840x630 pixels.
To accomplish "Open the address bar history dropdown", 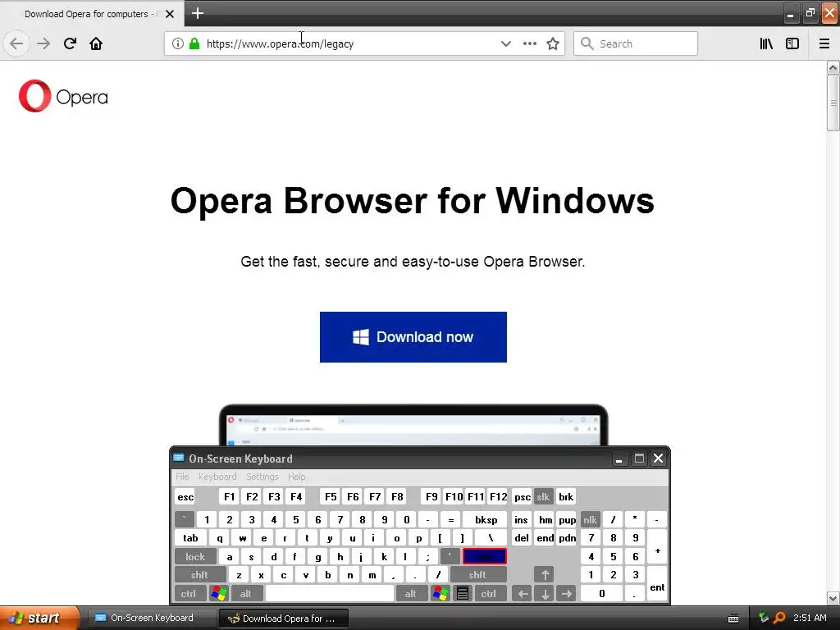I will pyautogui.click(x=505, y=43).
